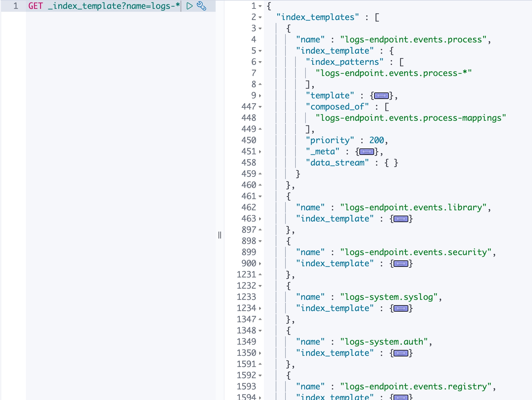Expand folded index_template under logs-system.syslog

[401, 308]
